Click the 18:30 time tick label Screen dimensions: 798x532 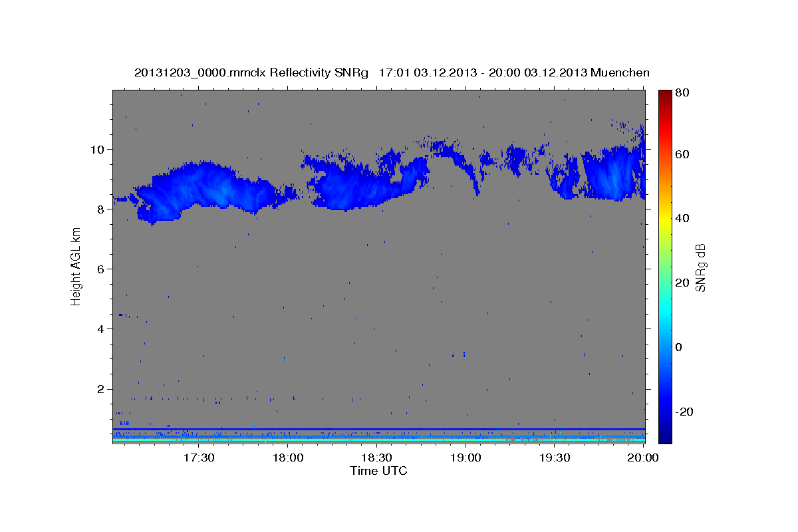377,458
